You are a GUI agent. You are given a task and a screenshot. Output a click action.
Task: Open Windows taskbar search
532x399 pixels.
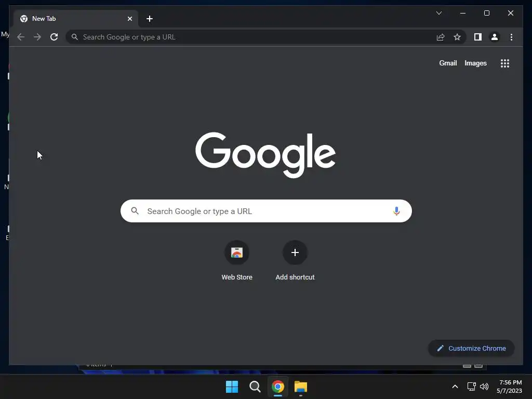[255, 387]
